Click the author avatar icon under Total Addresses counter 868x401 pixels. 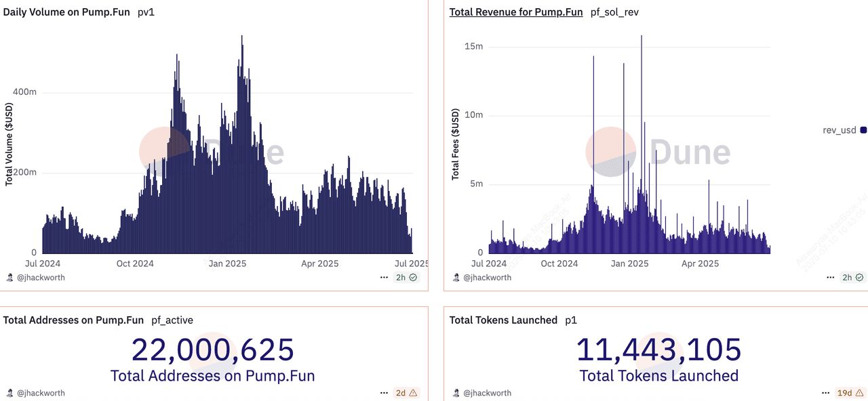(9, 392)
